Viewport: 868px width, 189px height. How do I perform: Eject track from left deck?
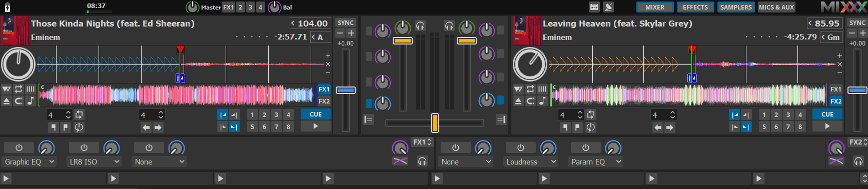(7, 101)
